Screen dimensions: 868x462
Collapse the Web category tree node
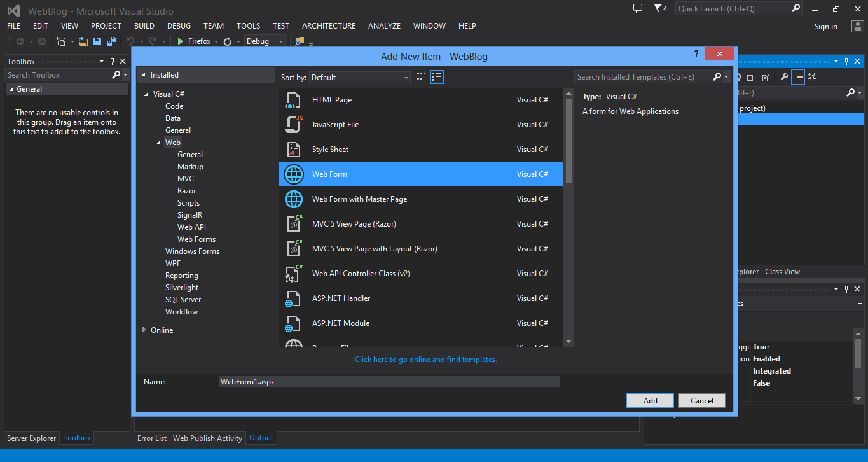159,143
